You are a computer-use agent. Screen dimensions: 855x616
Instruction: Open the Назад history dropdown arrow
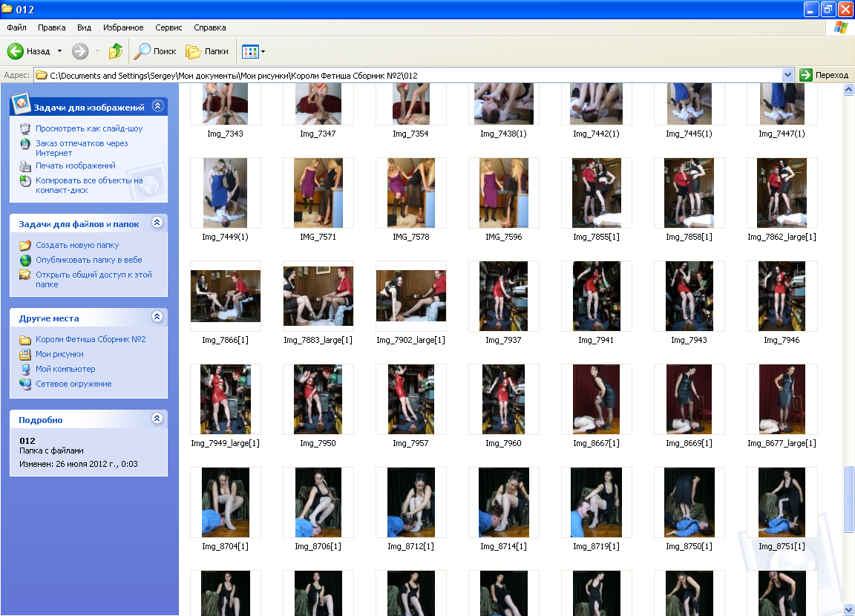(x=60, y=51)
